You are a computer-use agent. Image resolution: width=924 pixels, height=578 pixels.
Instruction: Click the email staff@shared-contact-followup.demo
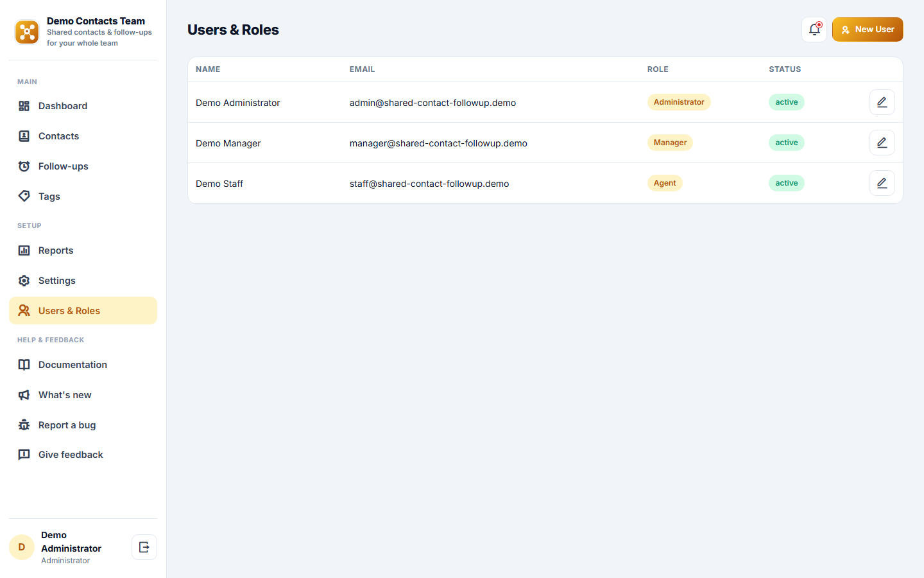point(429,184)
